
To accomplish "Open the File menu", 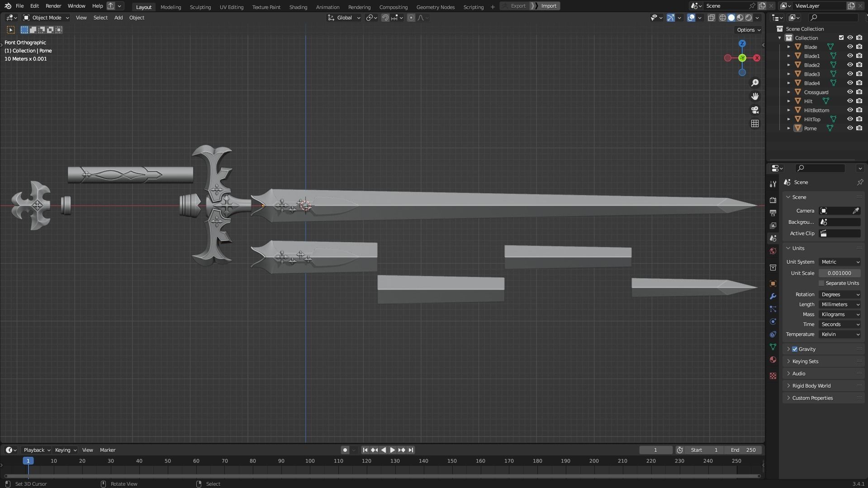I will pyautogui.click(x=19, y=6).
